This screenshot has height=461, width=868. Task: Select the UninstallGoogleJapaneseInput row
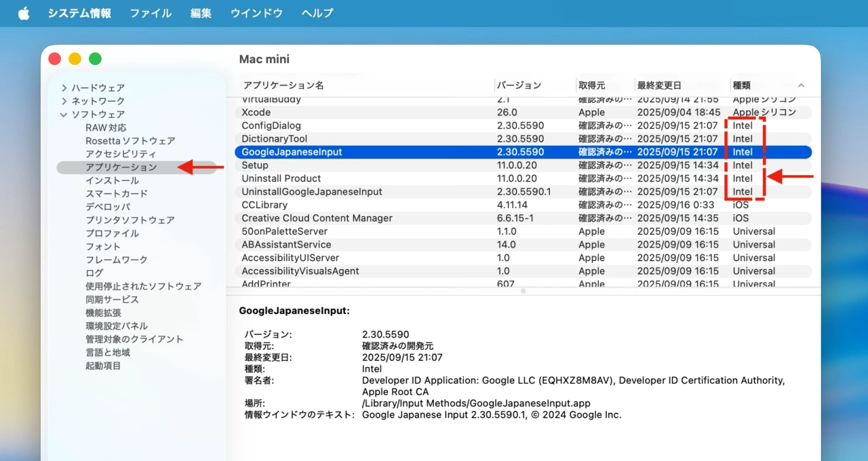312,192
